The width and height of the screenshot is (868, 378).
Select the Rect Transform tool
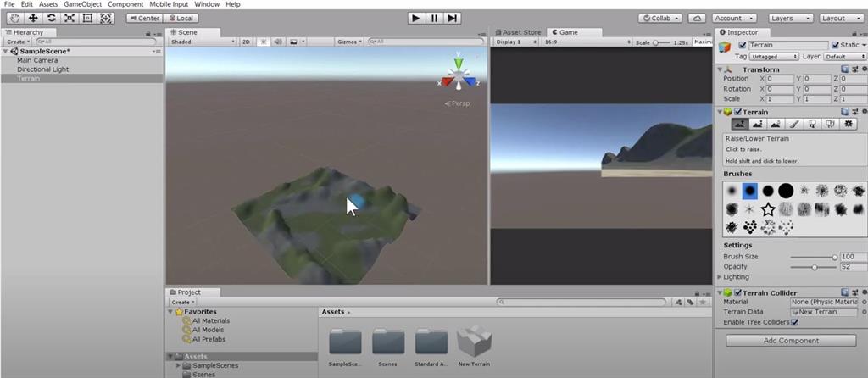click(x=87, y=19)
